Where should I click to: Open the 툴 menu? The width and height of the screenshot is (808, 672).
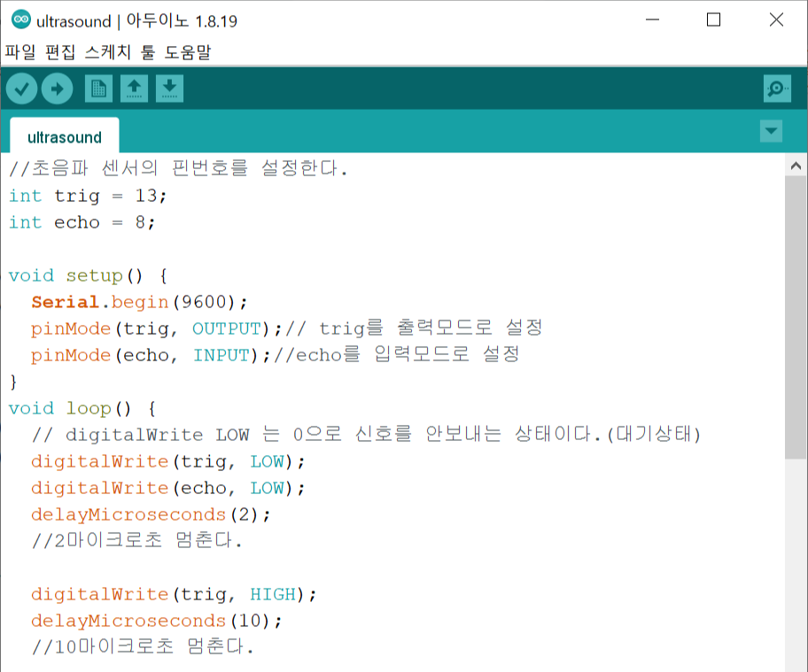coord(148,52)
